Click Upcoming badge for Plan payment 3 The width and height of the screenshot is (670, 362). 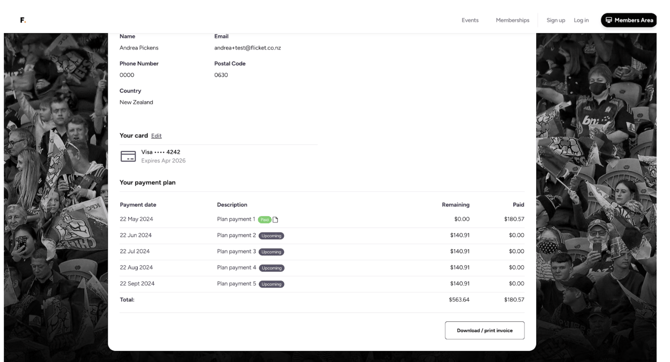(x=271, y=252)
